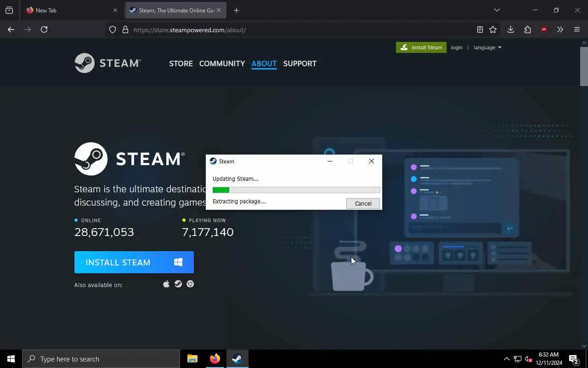Focus the address bar URL
588x368 pixels.
190,30
